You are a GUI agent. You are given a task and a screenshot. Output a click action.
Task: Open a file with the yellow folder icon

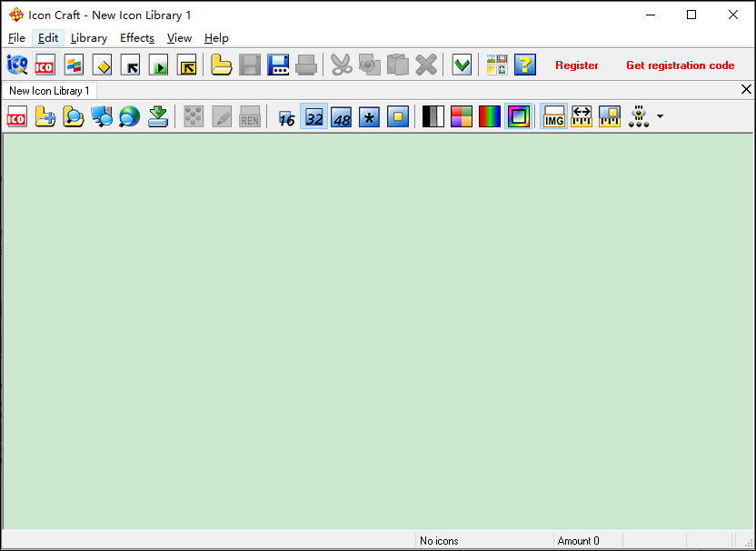coord(222,65)
